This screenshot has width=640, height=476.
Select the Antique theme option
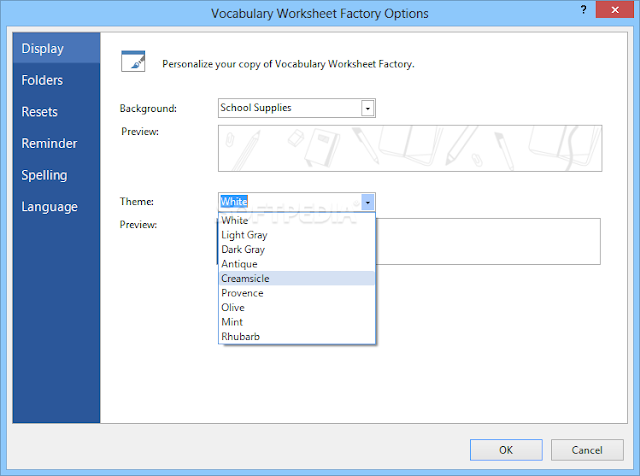tap(297, 264)
